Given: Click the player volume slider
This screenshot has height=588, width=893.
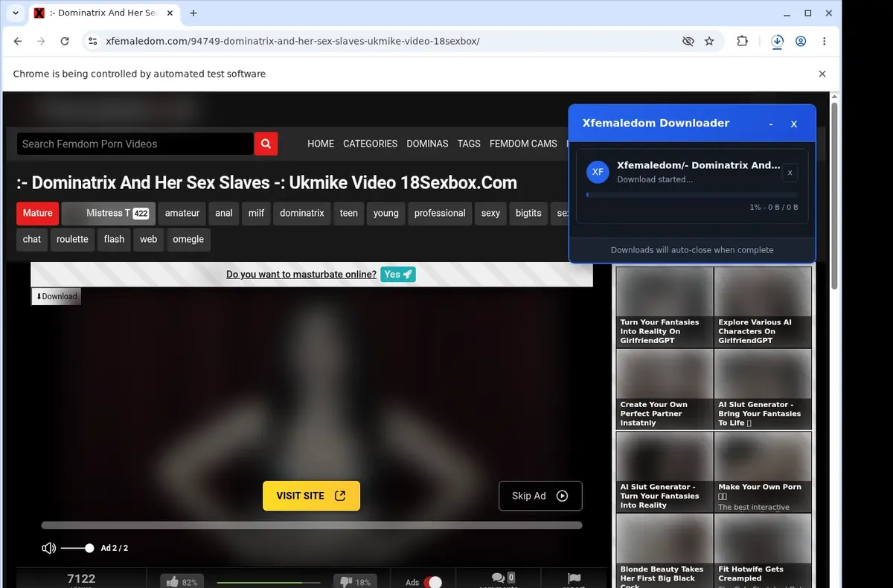Looking at the screenshot, I should [77, 548].
